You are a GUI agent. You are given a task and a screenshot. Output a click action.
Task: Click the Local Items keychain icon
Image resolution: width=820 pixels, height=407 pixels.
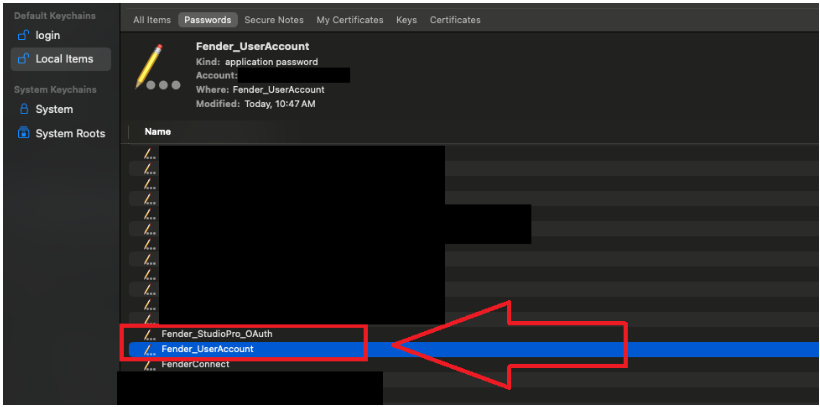[x=24, y=59]
